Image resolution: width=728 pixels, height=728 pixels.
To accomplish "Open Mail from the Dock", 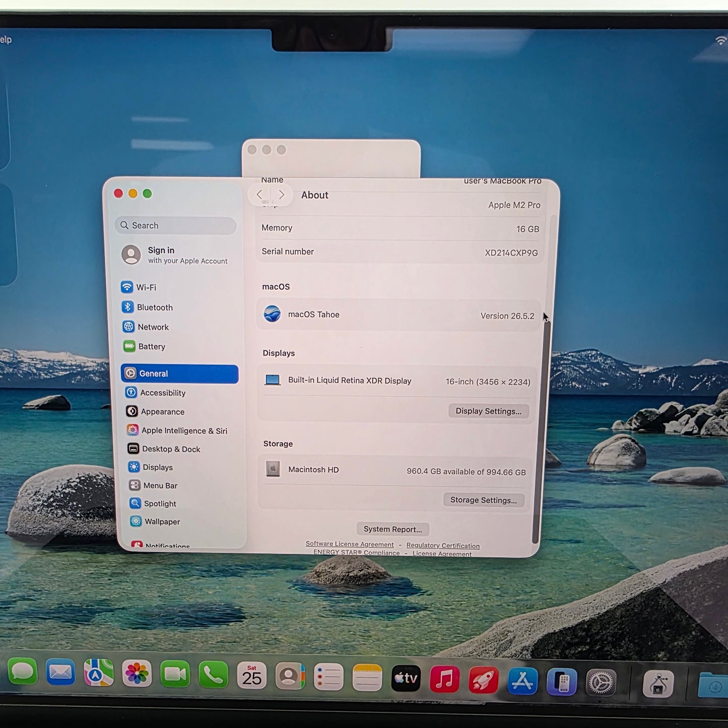I will [60, 673].
